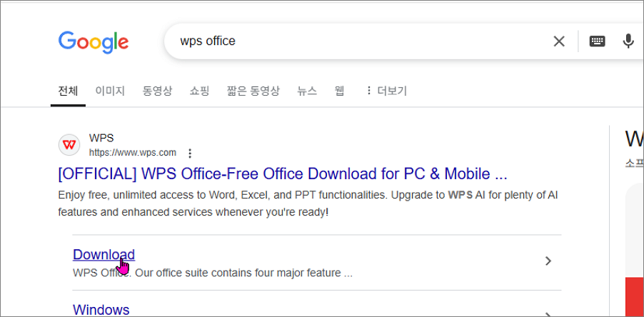
Task: Open the Download sitelink
Action: click(x=104, y=255)
